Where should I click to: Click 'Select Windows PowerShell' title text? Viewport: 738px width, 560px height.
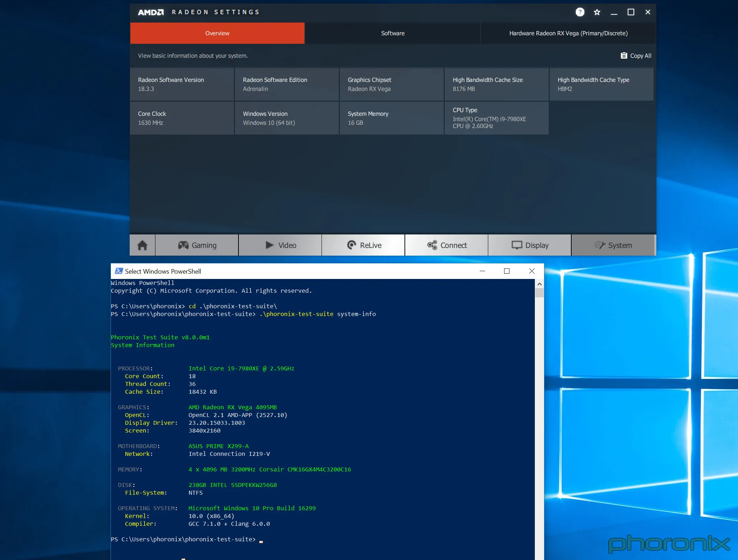(x=163, y=271)
